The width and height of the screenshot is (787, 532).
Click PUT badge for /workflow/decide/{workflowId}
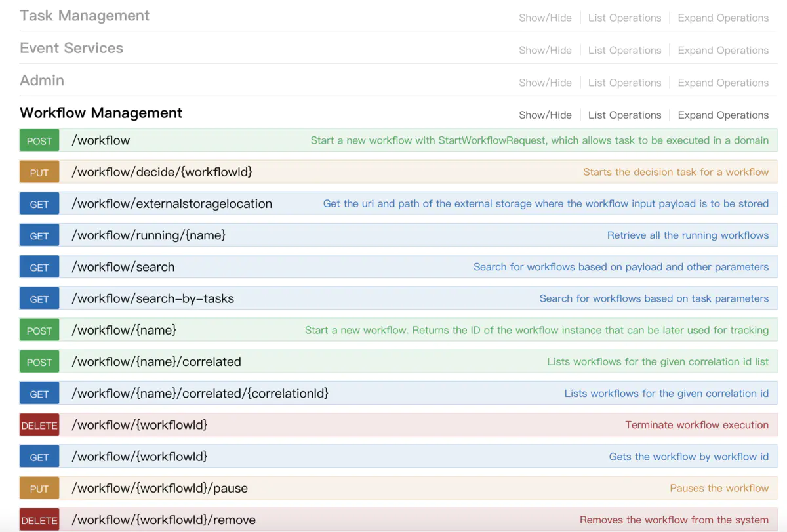coord(39,173)
